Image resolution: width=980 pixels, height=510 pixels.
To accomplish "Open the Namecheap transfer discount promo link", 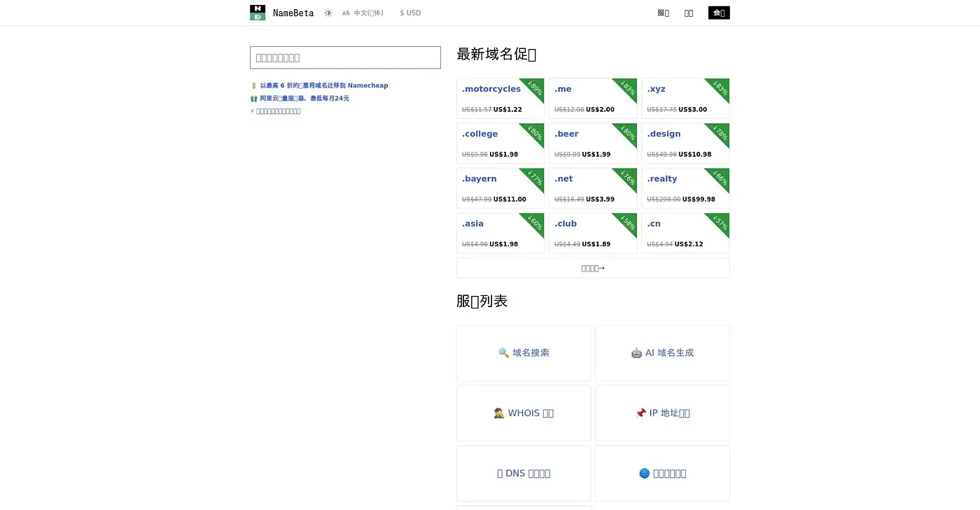I will click(323, 85).
